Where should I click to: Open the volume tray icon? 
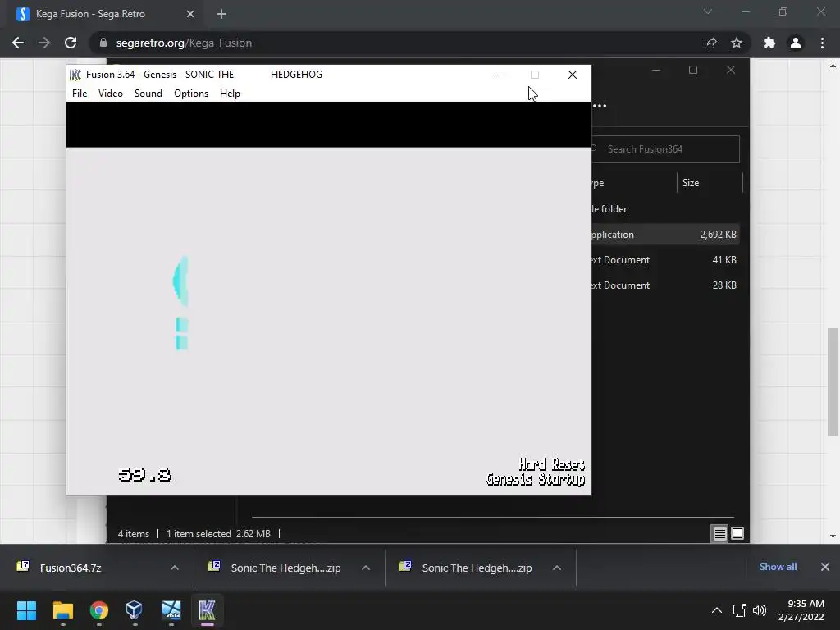click(760, 610)
